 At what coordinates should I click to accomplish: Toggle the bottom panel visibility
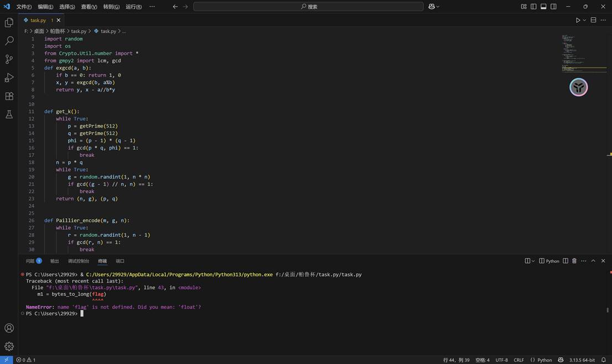(542, 6)
